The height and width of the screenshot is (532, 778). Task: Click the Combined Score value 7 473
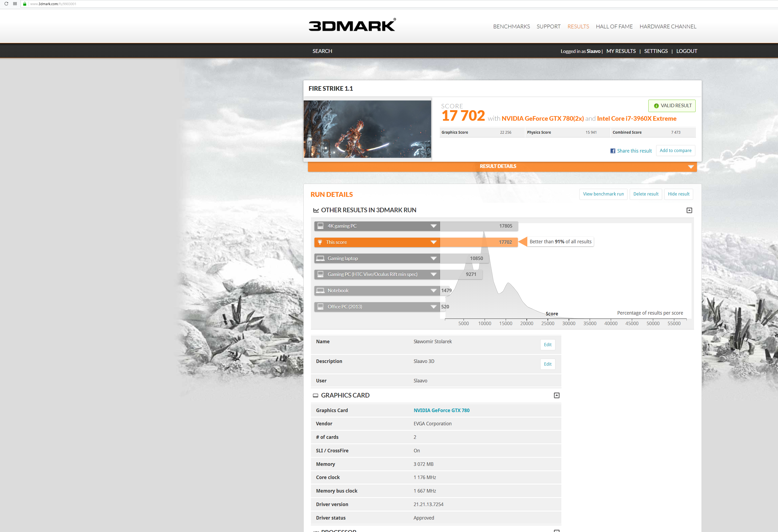[676, 133]
